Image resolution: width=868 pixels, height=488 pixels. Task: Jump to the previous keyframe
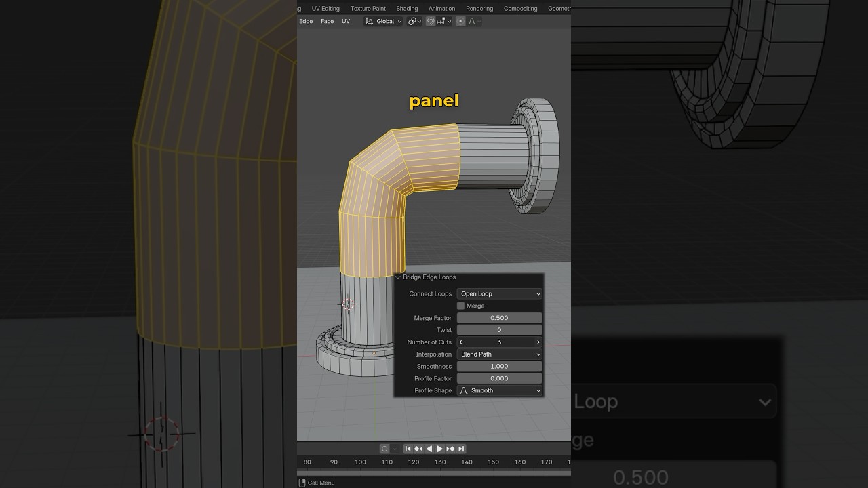(x=418, y=449)
